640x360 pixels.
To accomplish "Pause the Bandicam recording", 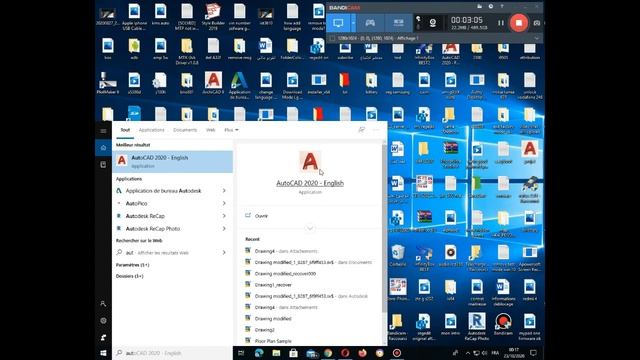I will 501,23.
